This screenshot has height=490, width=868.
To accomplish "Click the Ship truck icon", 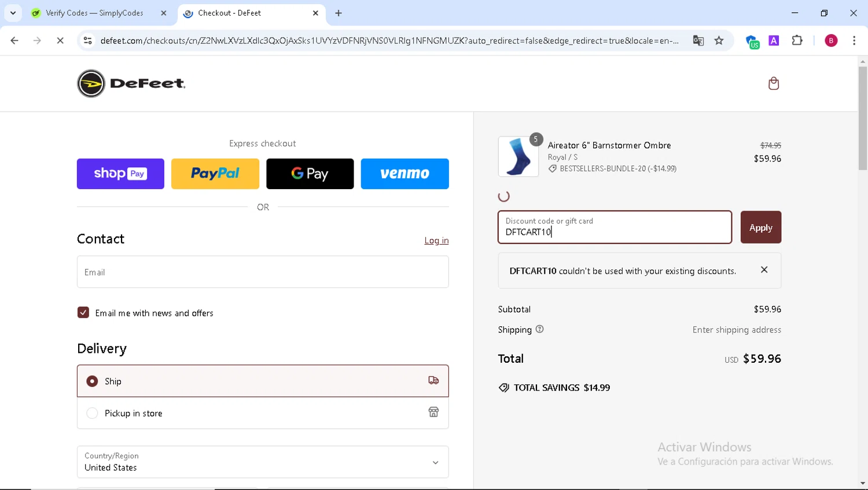I will pos(433,381).
